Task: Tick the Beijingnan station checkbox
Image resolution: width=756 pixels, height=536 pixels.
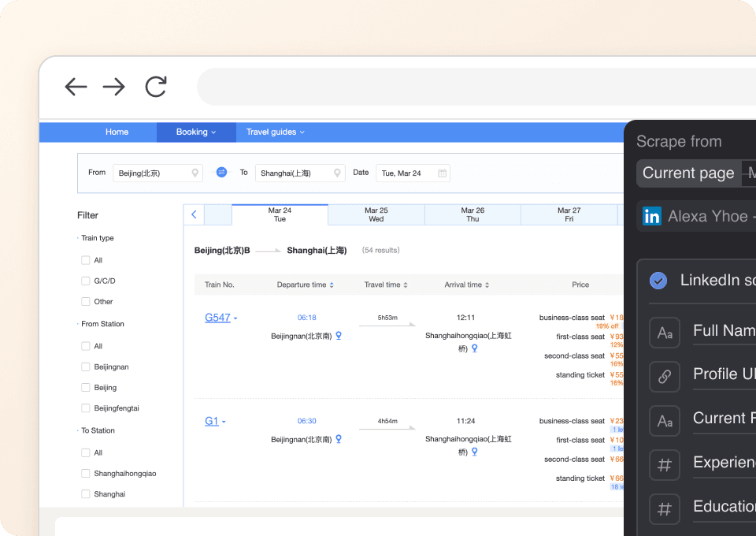Action: (86, 367)
